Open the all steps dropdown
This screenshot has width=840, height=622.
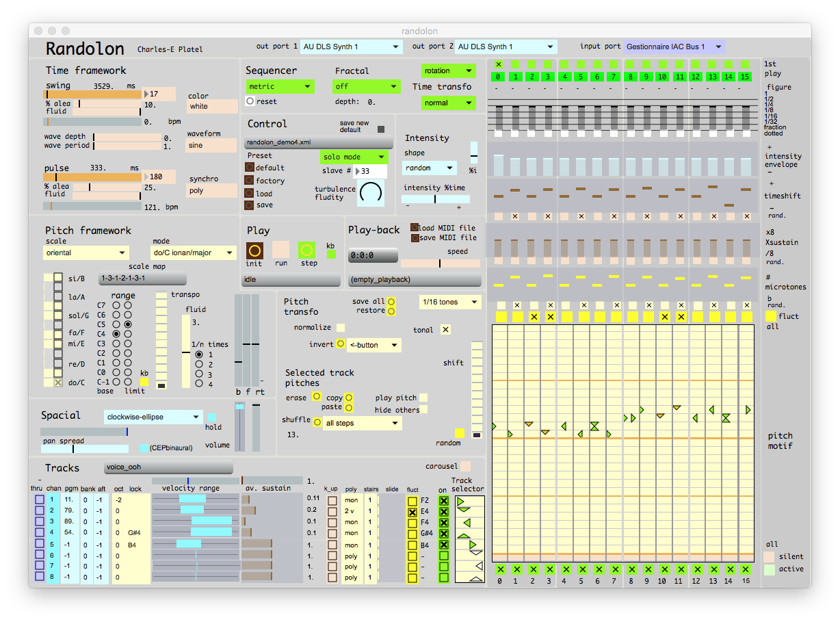point(363,423)
